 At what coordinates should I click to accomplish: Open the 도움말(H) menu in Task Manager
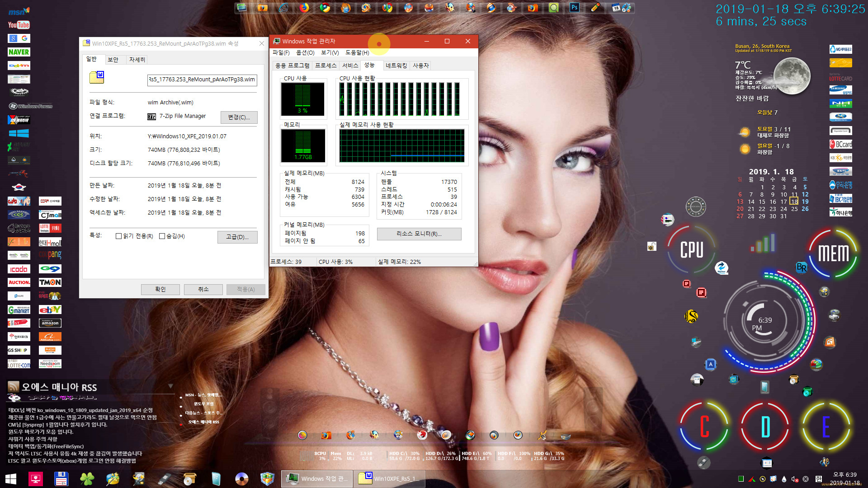pyautogui.click(x=357, y=52)
